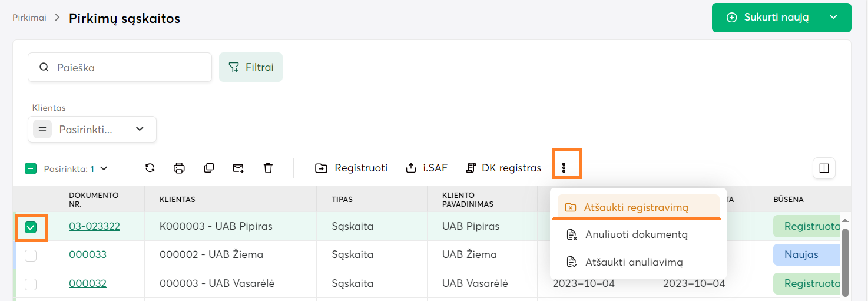Screen dimensions: 868x301
Task: Select the checkbox for invoice 000033
Action: (x=31, y=255)
